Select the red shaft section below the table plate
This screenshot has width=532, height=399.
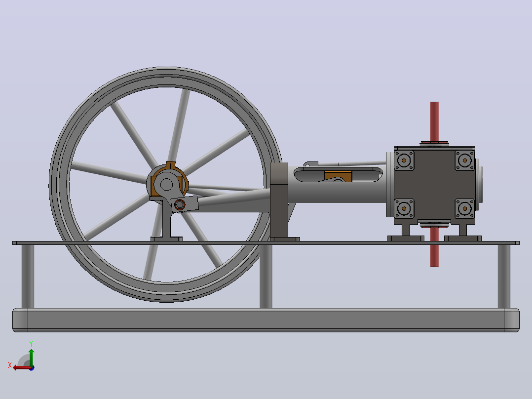tap(434, 256)
